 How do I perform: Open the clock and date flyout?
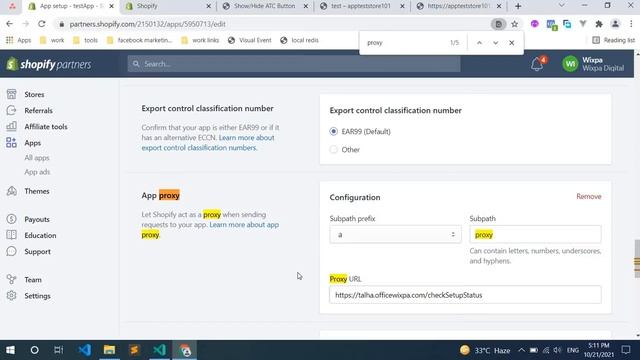pos(598,350)
